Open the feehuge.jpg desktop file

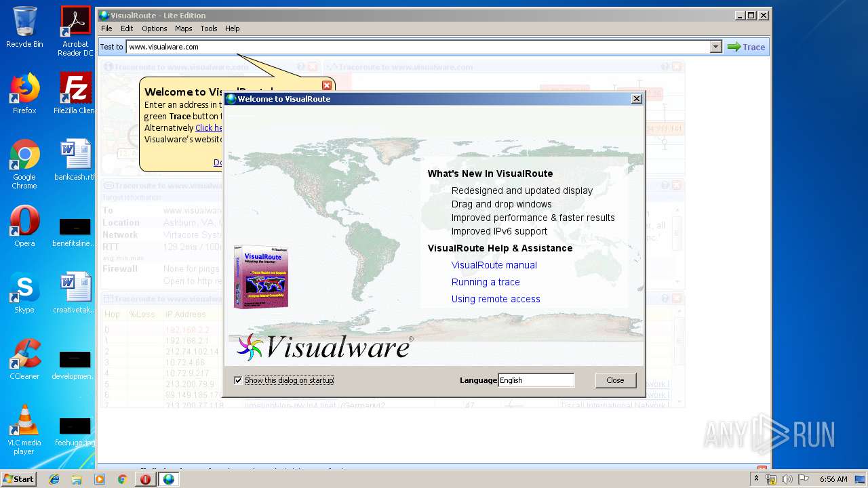coord(75,430)
